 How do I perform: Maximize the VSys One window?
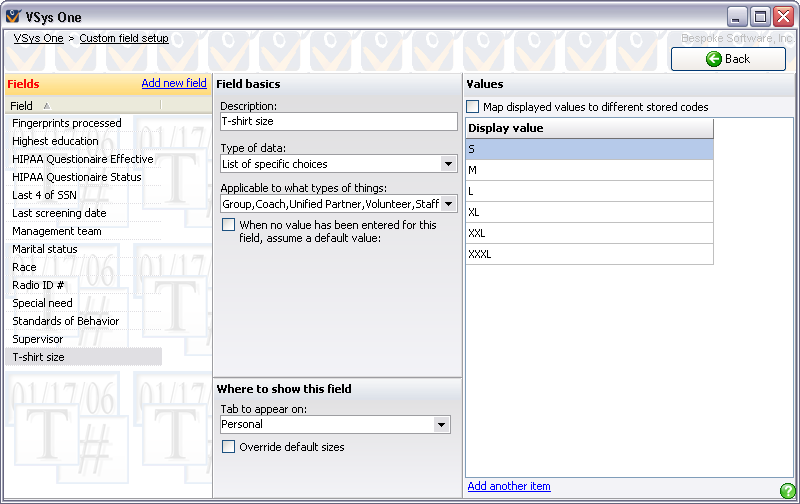click(x=760, y=17)
